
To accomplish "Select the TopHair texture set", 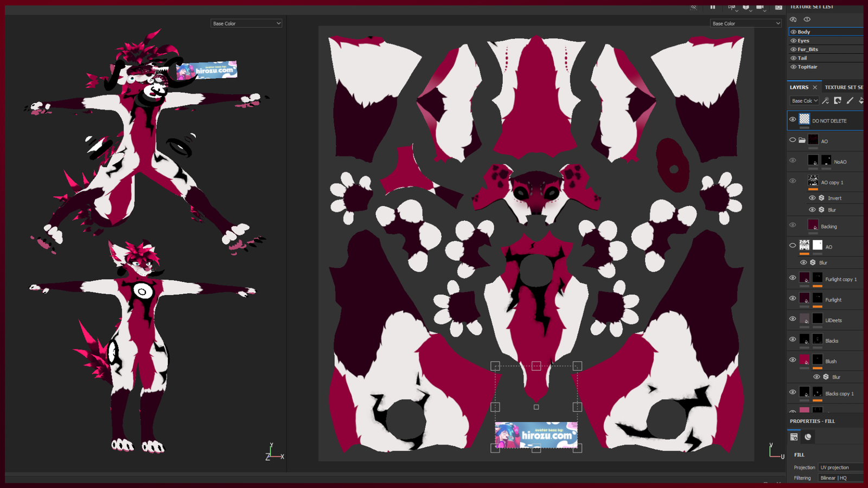I will [807, 67].
